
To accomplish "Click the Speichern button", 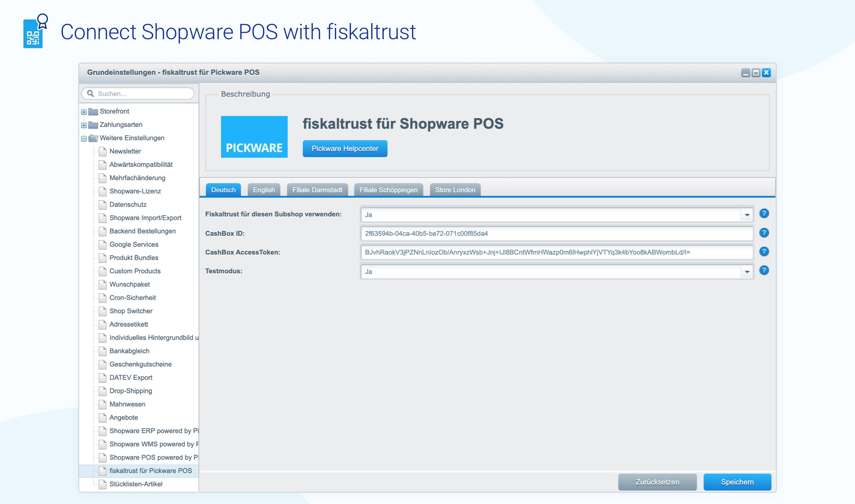I will pos(737,482).
